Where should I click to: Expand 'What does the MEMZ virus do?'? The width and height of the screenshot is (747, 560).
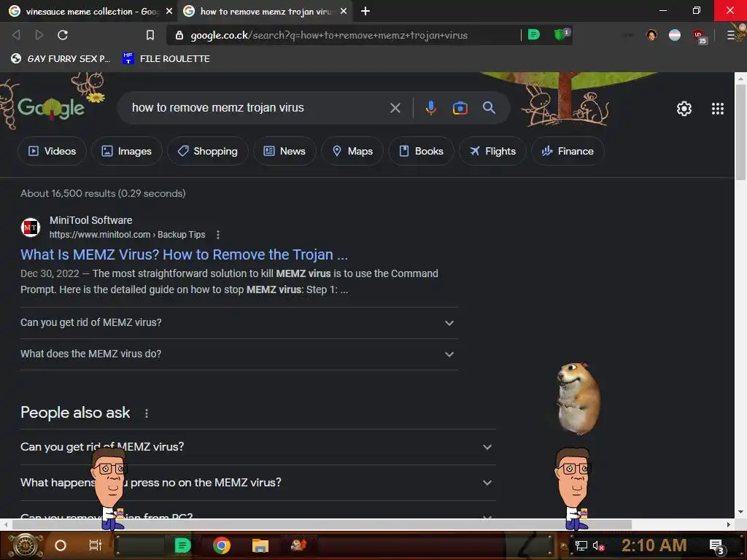[239, 354]
